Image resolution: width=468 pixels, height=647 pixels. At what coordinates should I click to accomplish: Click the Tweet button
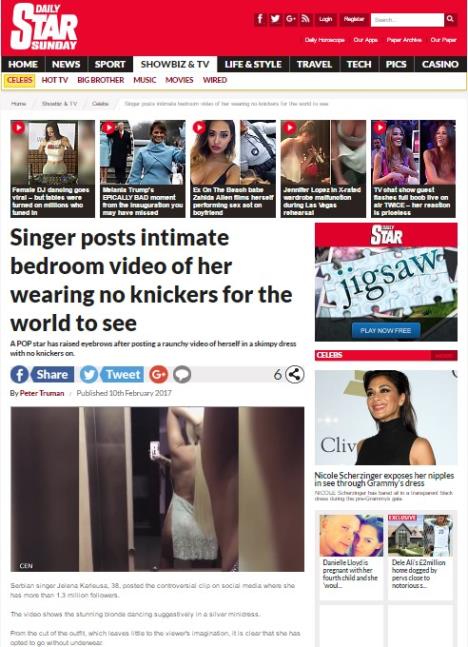click(112, 375)
